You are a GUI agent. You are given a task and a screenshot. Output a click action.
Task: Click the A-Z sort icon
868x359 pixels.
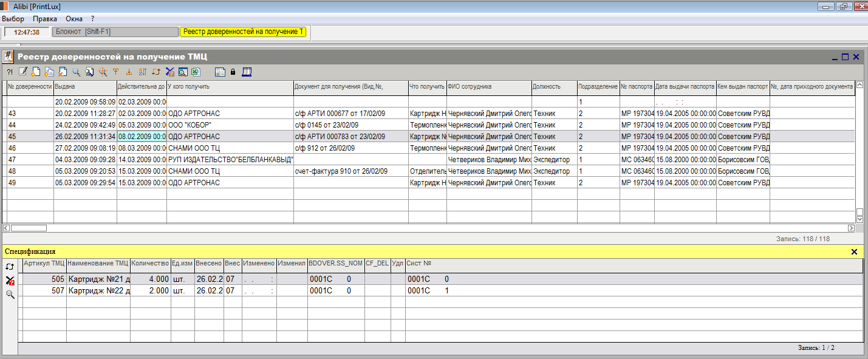[142, 72]
